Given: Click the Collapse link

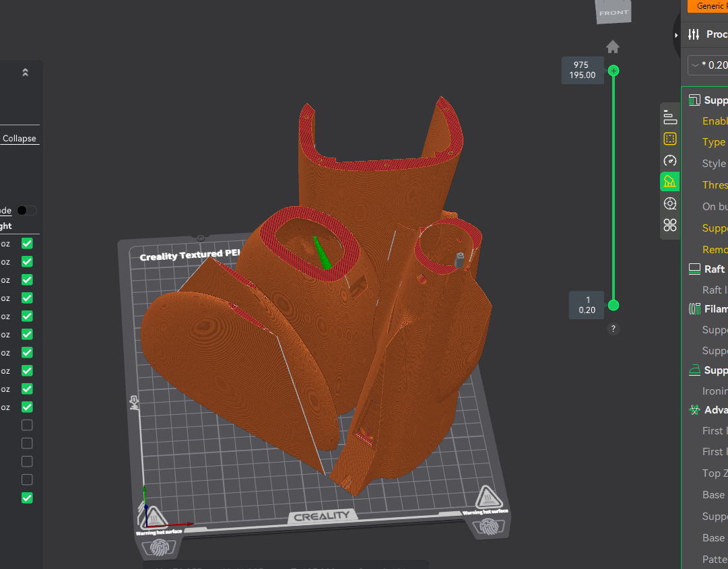Looking at the screenshot, I should [19, 138].
